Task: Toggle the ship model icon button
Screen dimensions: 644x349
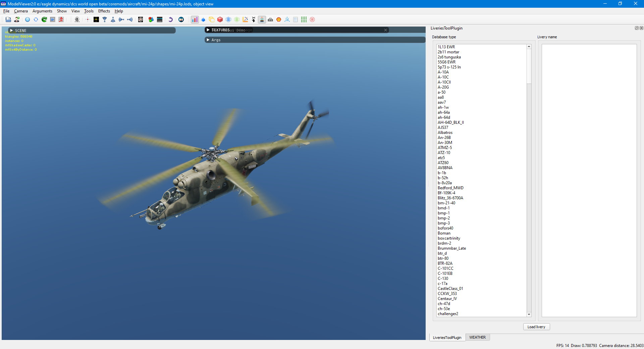Action: click(262, 19)
